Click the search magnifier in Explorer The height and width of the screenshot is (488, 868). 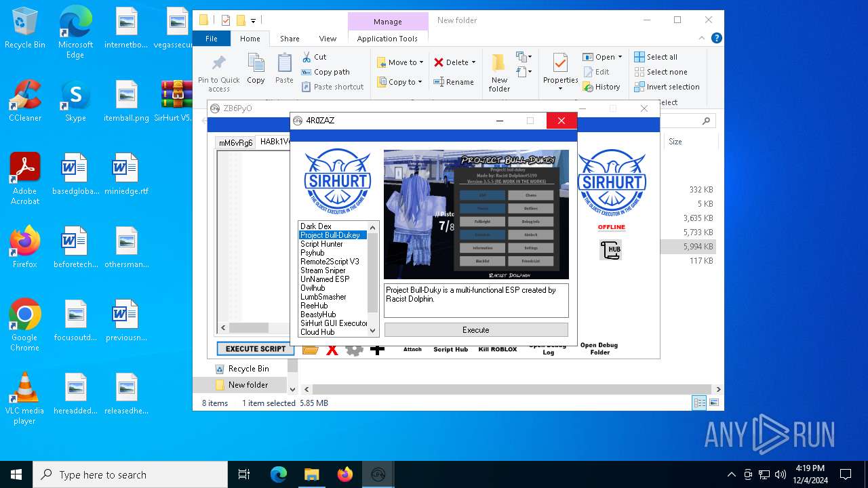tap(706, 121)
